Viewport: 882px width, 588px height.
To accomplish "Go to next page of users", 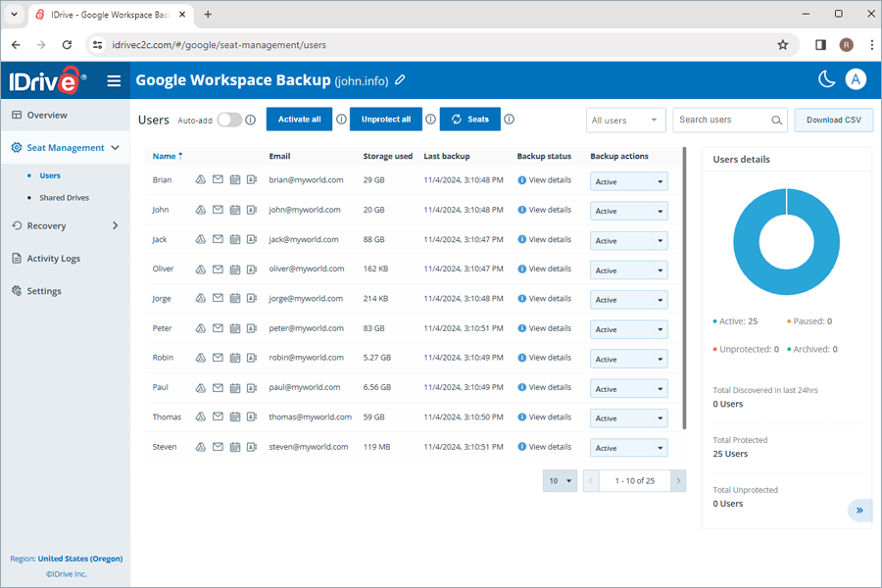I will (678, 481).
